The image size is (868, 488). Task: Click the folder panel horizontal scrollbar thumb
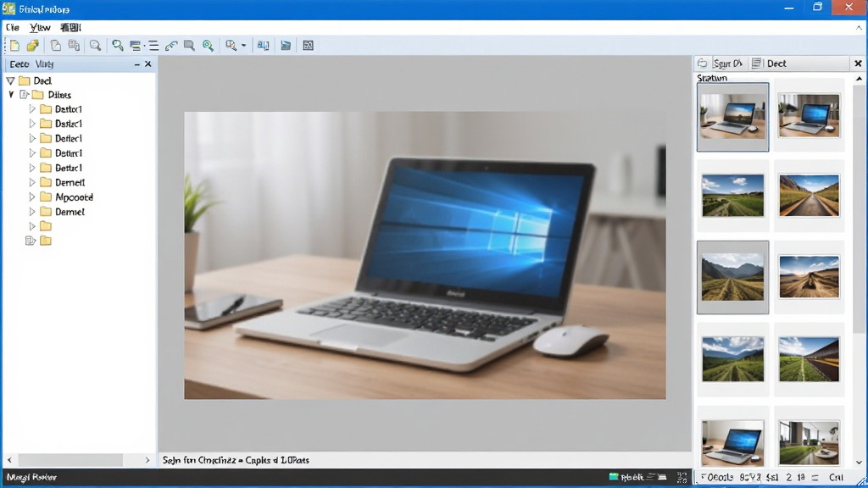coord(70,460)
